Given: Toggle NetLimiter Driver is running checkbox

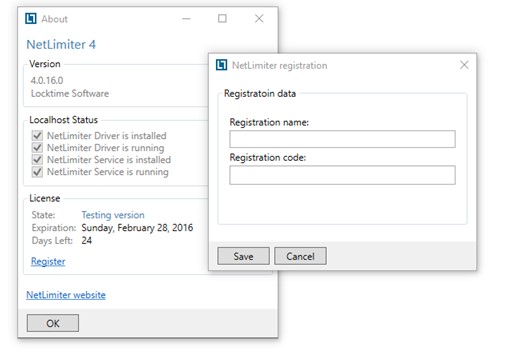Looking at the screenshot, I should (37, 148).
